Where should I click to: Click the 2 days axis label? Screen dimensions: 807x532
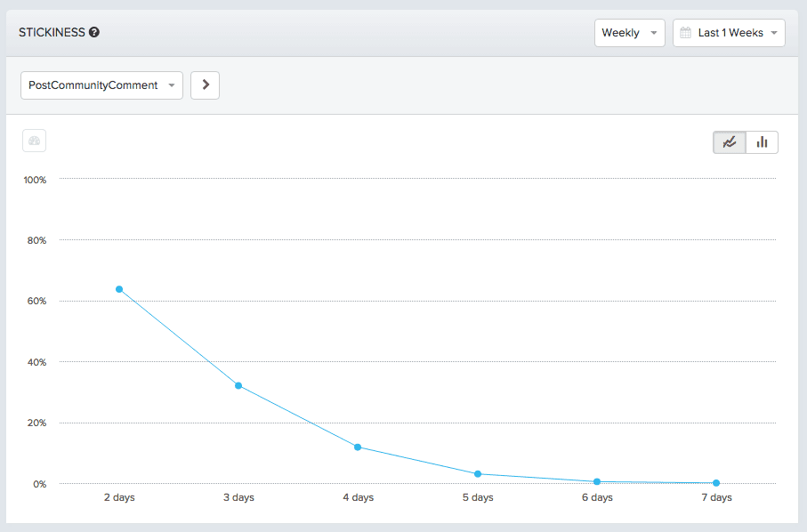[118, 497]
